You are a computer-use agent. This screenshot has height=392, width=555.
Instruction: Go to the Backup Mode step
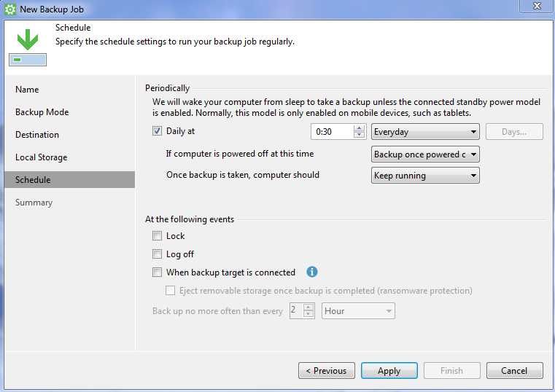pyautogui.click(x=42, y=112)
